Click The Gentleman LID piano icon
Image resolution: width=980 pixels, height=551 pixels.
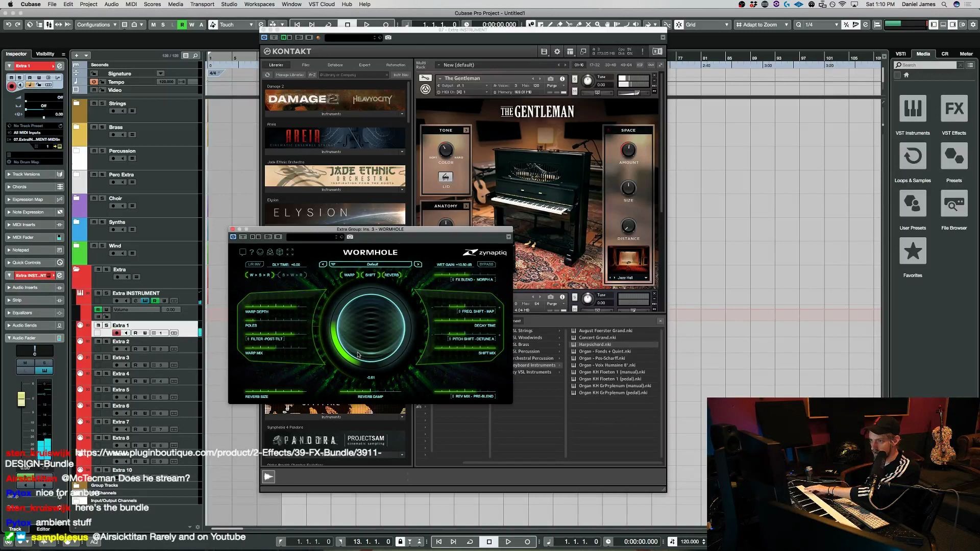[x=445, y=177]
